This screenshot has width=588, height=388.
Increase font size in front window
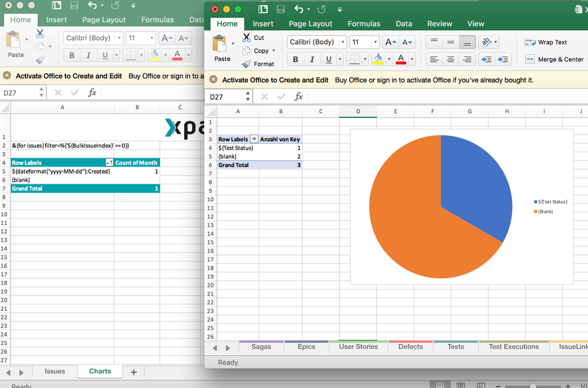390,42
